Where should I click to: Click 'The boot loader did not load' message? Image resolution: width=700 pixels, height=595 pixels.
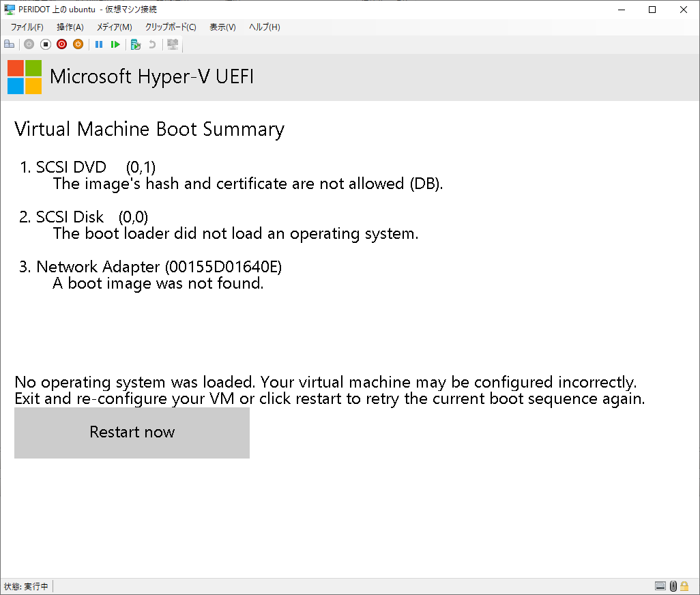235,233
